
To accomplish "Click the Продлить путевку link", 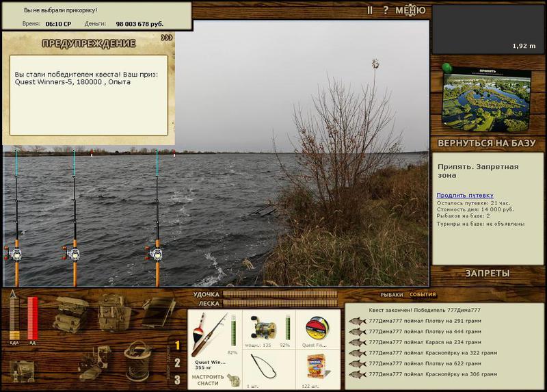I will [465, 196].
